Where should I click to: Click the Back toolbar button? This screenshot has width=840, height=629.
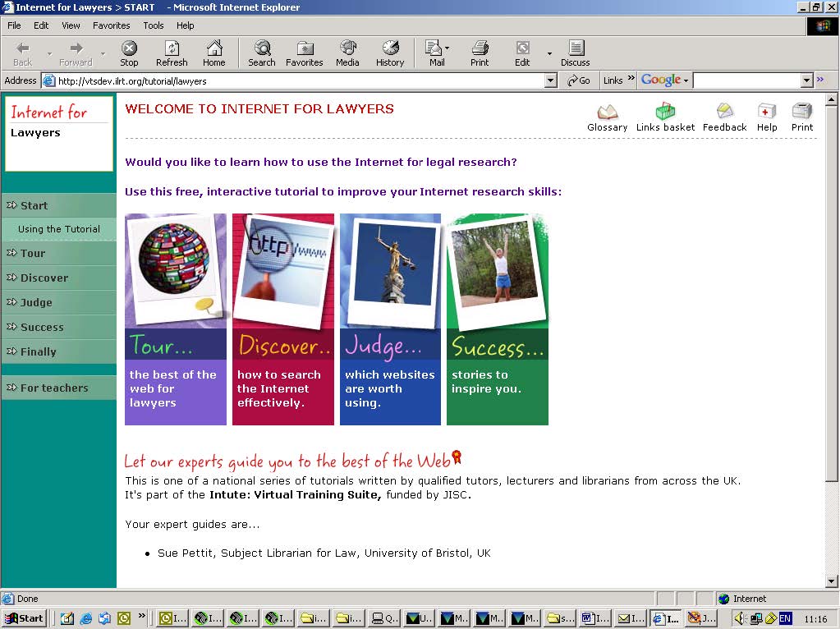point(22,53)
